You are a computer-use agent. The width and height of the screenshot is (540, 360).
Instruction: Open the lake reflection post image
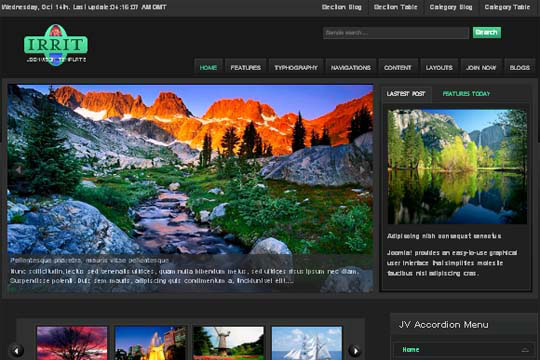coord(457,167)
